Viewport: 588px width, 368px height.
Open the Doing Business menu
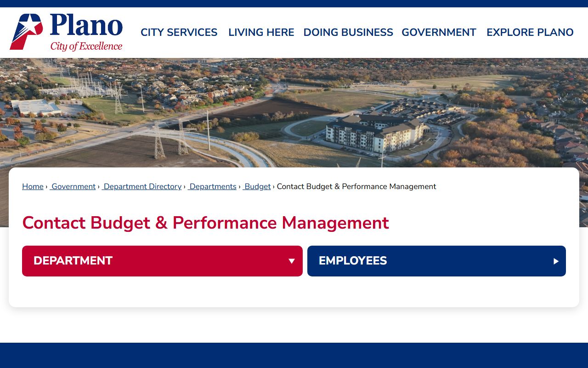[348, 33]
